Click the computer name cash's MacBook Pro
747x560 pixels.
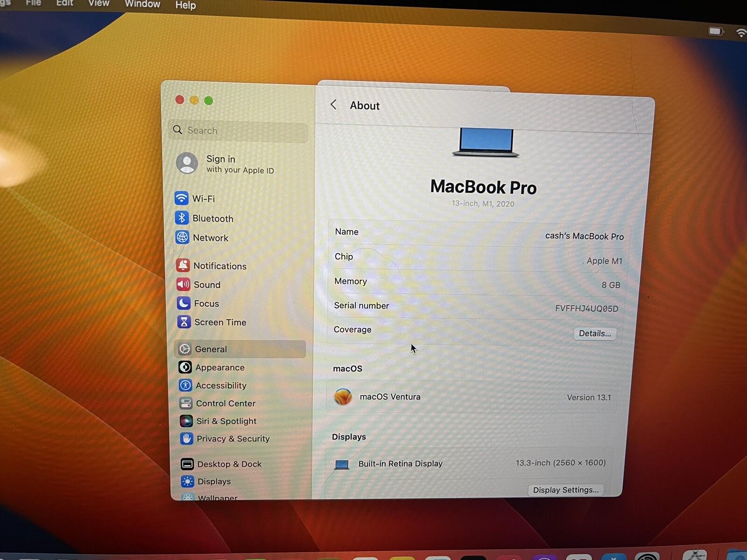(584, 236)
